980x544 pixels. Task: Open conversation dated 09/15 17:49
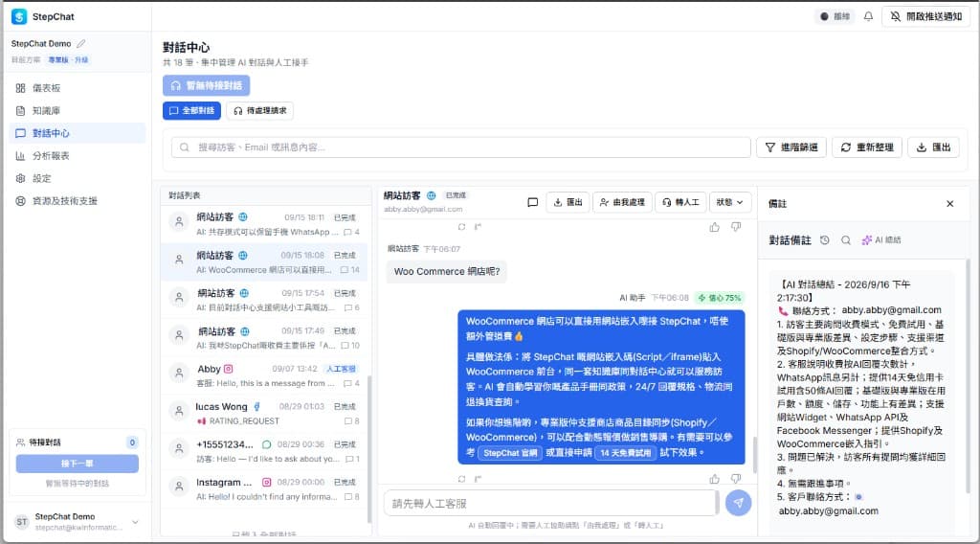[x=265, y=338]
